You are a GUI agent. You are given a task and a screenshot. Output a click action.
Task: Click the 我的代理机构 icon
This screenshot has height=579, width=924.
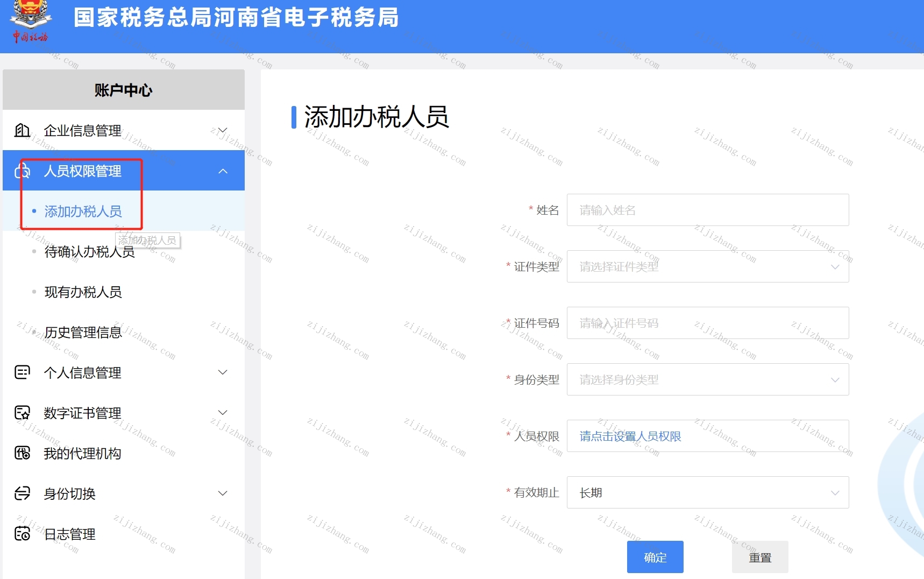(22, 453)
